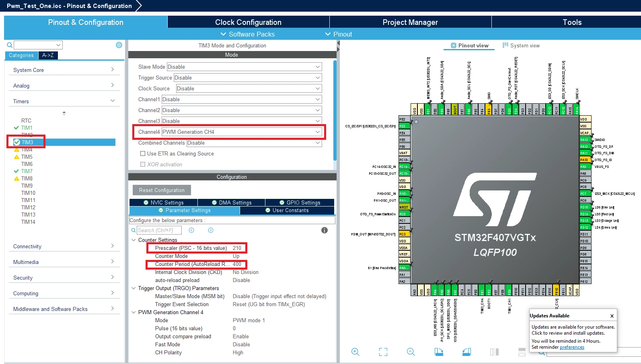Expand the System Core category
The image size is (641, 364).
tap(64, 70)
